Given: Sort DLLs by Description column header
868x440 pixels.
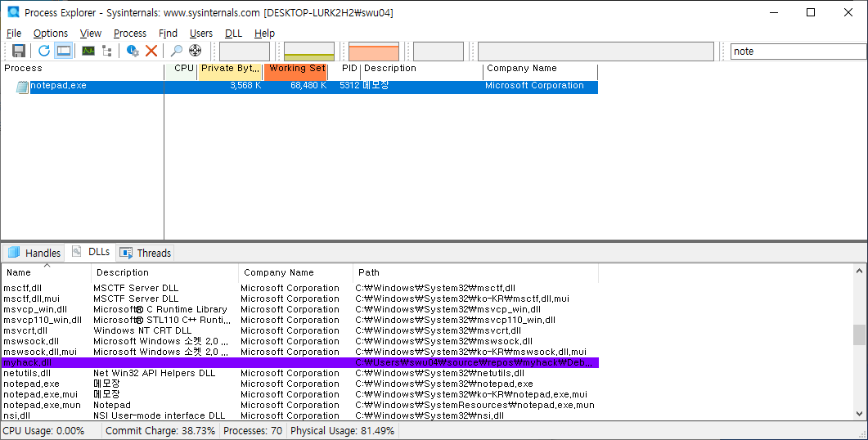Looking at the screenshot, I should (165, 273).
